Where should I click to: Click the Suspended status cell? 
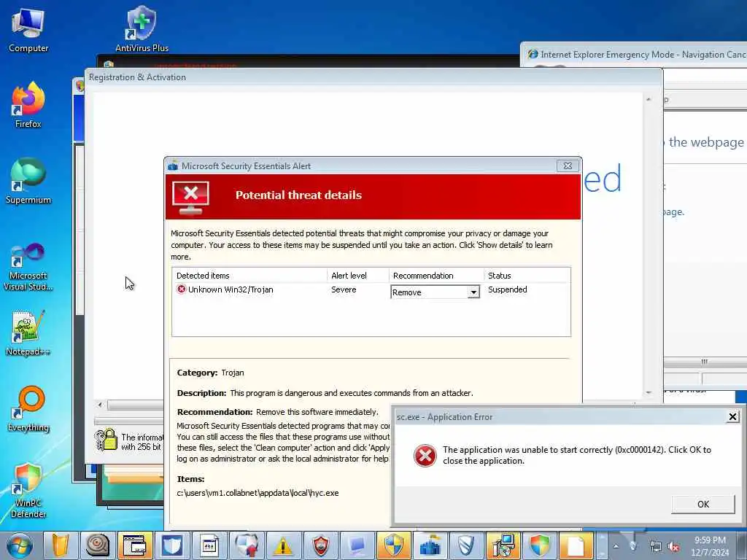tap(508, 289)
